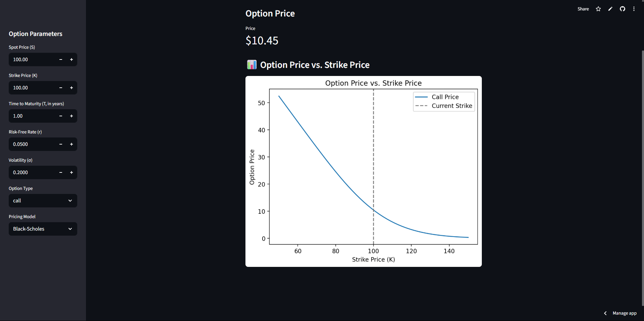Open the GitHub repository icon

tap(622, 9)
